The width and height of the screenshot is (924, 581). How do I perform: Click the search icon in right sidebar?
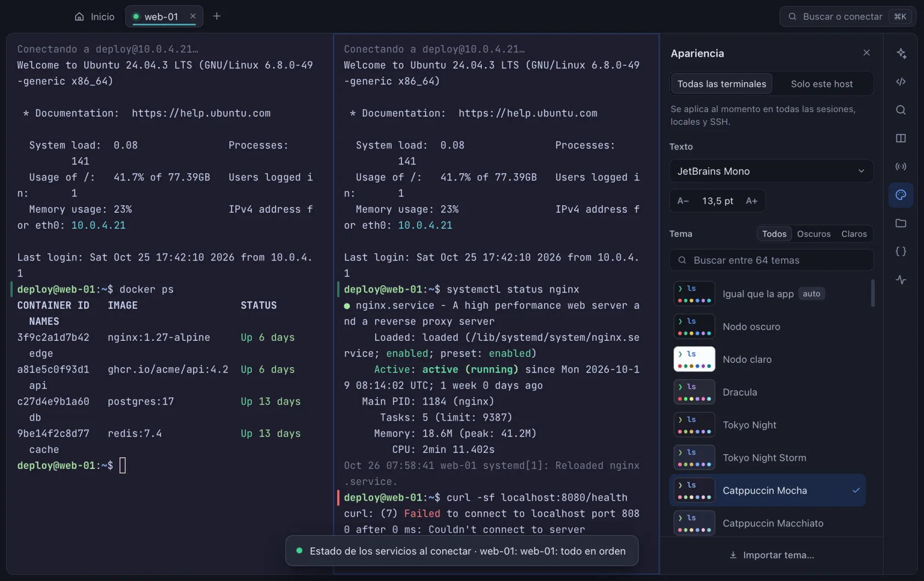(901, 110)
